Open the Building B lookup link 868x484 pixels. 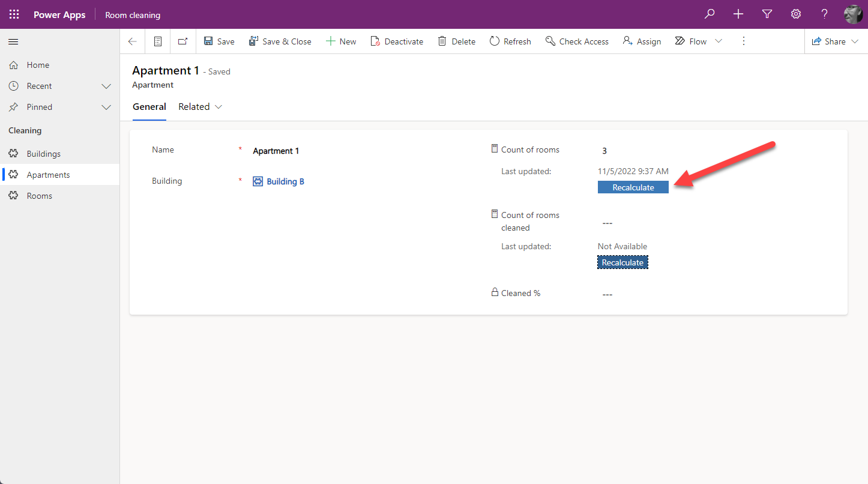click(285, 181)
